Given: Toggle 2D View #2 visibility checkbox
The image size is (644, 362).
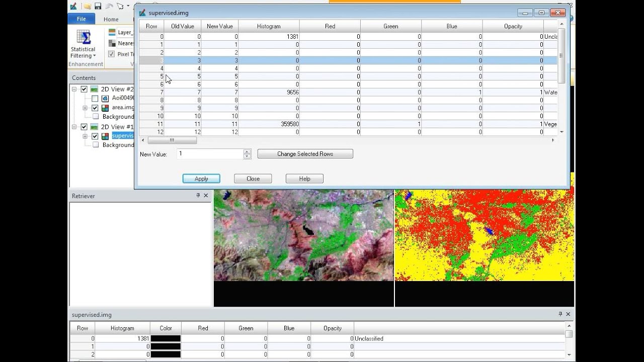Looking at the screenshot, I should point(84,89).
